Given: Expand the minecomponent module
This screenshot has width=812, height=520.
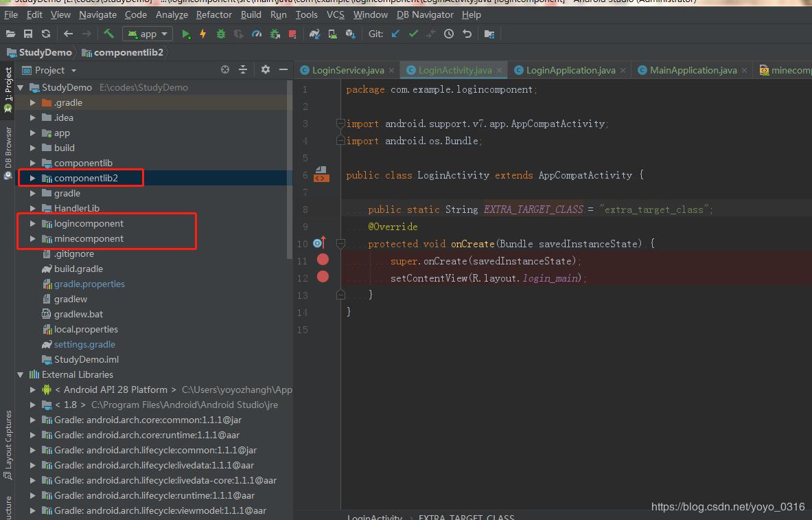Looking at the screenshot, I should point(33,238).
